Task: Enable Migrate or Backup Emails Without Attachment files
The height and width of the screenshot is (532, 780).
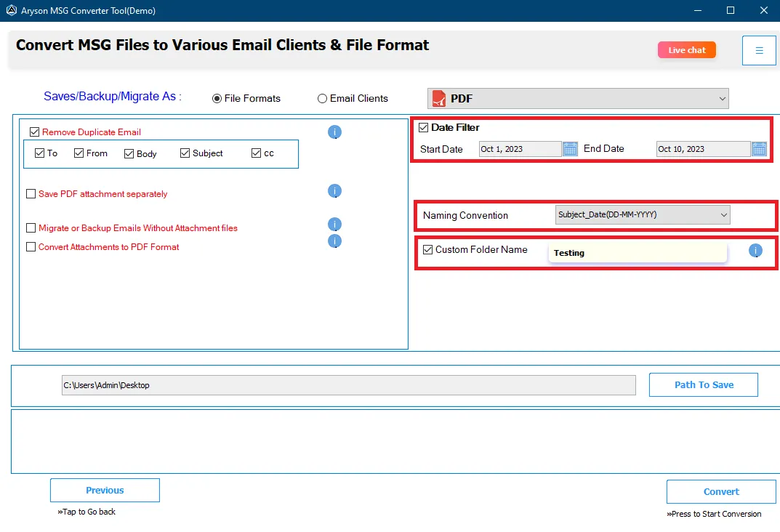Action: coord(31,227)
